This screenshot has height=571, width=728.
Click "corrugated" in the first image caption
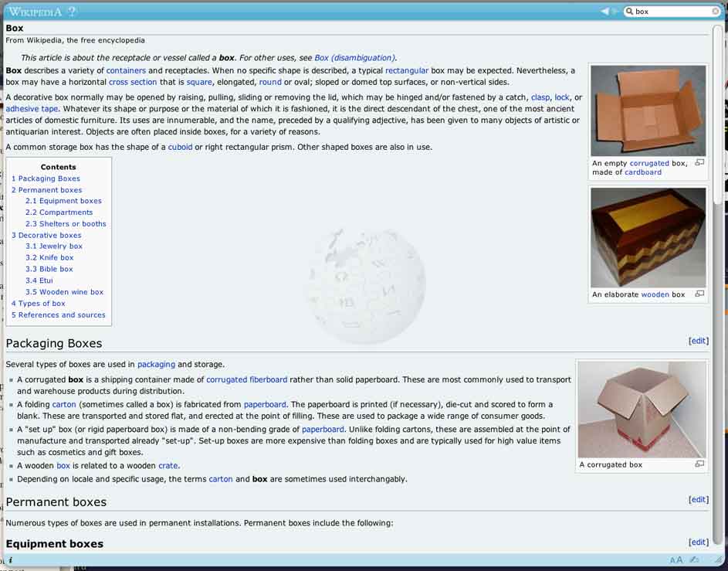pyautogui.click(x=649, y=163)
